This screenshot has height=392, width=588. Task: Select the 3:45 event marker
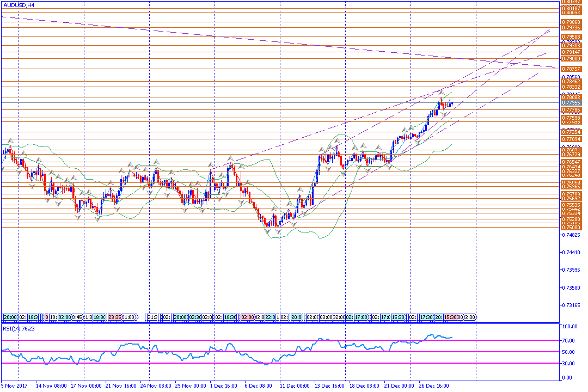click(77, 317)
